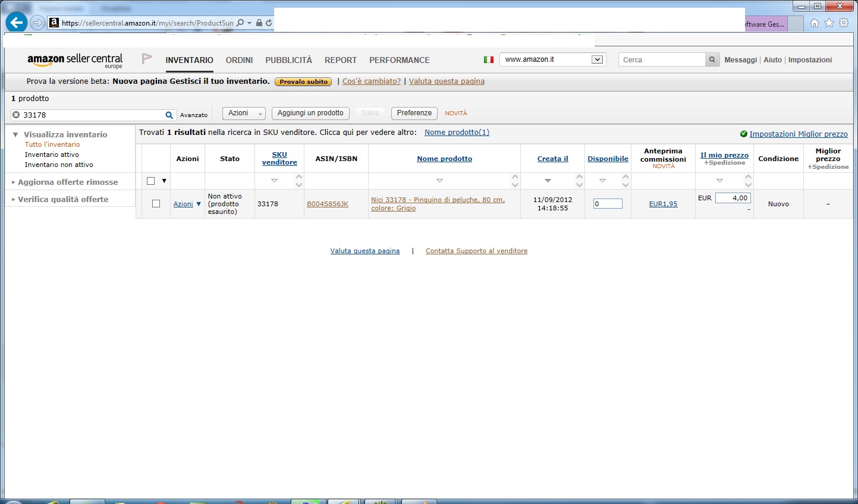This screenshot has width=858, height=504.
Task: Open the Azioni dropdown button in the toolbar
Action: (244, 113)
